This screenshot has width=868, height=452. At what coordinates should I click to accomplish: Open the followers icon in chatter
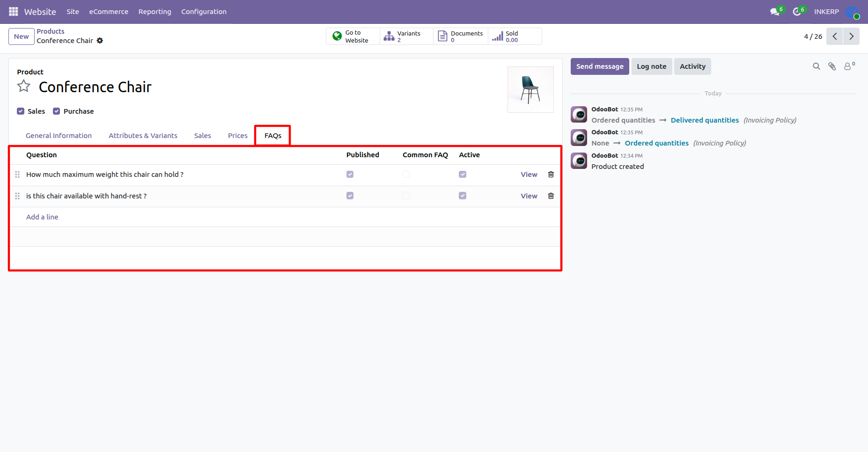point(849,66)
